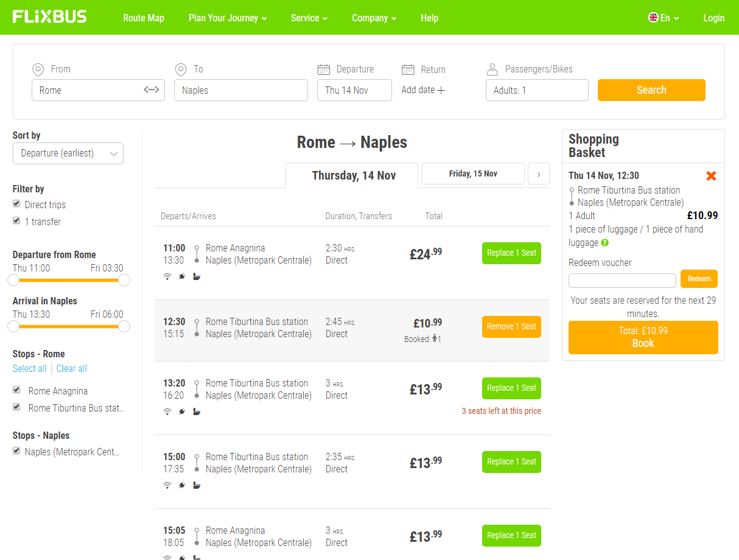
Task: Click £24.99 price on 11:00 trip
Action: [426, 254]
